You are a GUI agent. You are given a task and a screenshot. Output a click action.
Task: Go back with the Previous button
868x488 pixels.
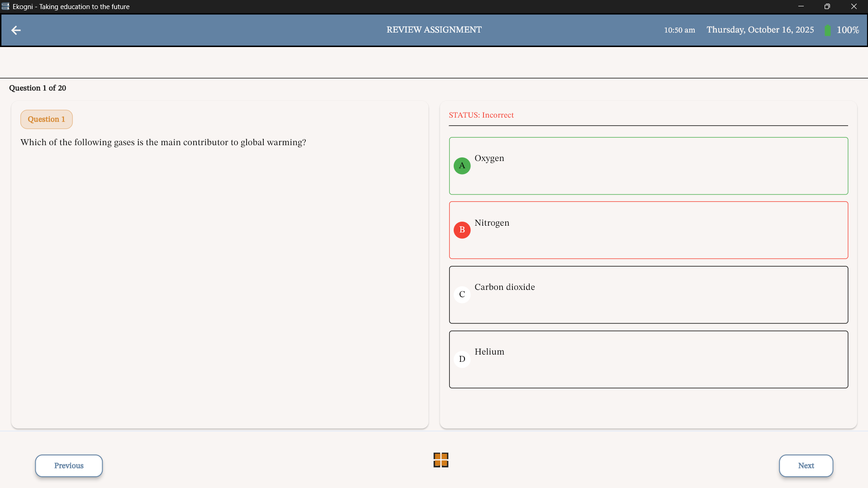click(69, 466)
